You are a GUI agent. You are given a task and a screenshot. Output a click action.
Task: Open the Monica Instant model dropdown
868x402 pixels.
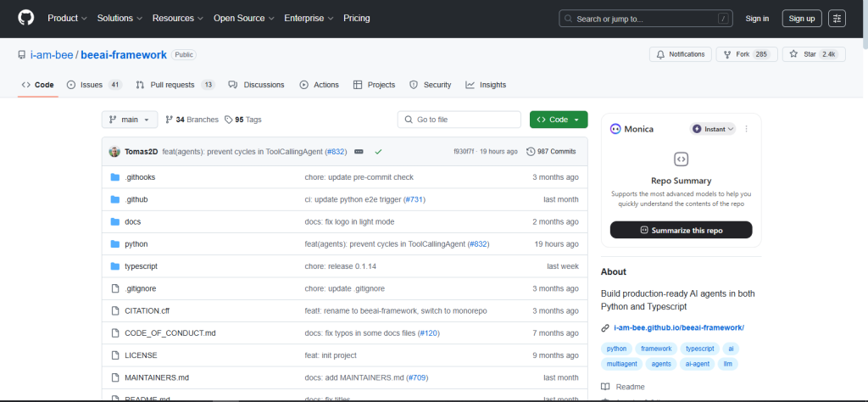pyautogui.click(x=712, y=128)
